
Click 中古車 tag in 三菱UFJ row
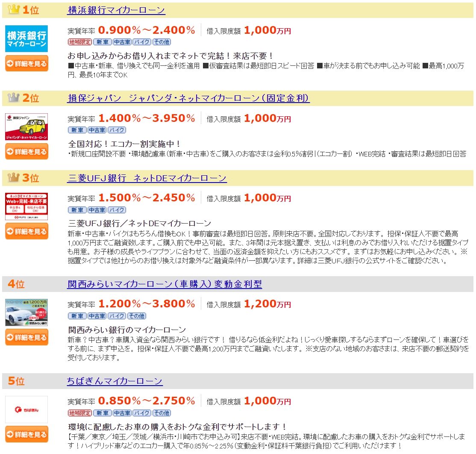pos(97,210)
